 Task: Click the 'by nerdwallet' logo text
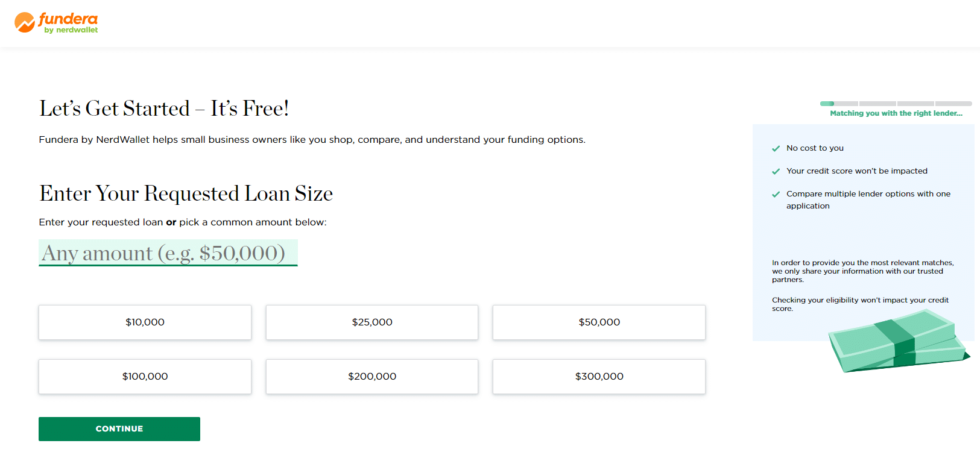71,30
